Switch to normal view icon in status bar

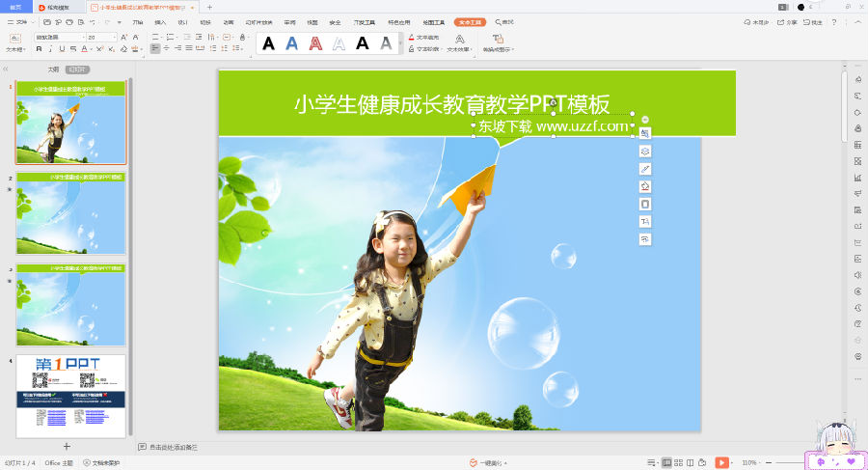(x=667, y=462)
